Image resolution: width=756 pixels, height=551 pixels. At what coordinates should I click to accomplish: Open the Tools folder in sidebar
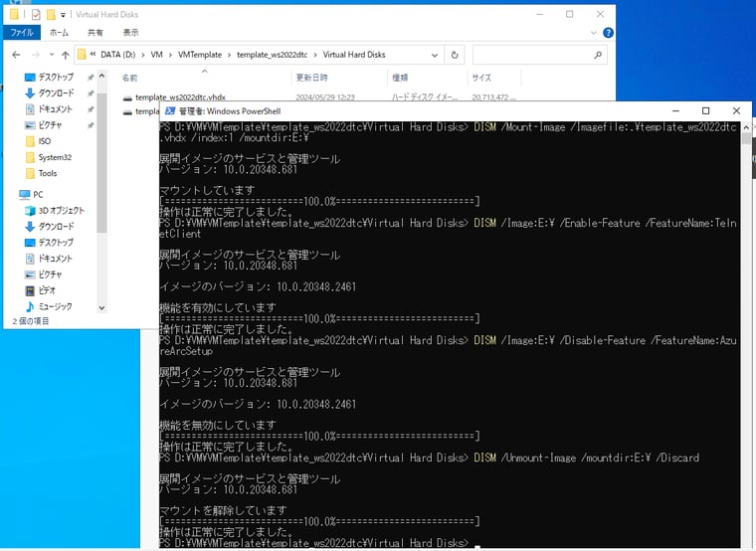coord(48,173)
